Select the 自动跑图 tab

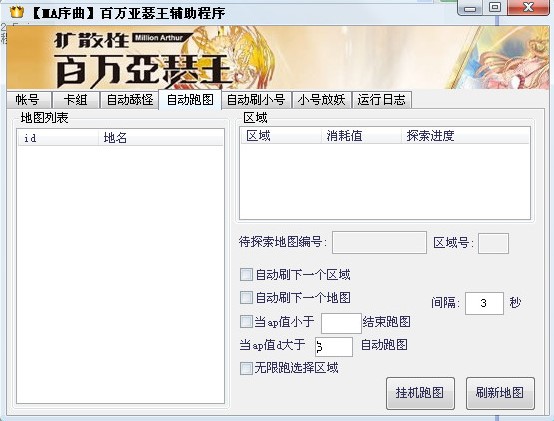pyautogui.click(x=190, y=100)
